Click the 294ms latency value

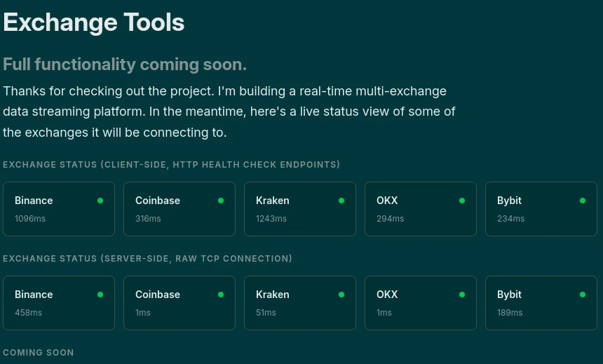[391, 219]
